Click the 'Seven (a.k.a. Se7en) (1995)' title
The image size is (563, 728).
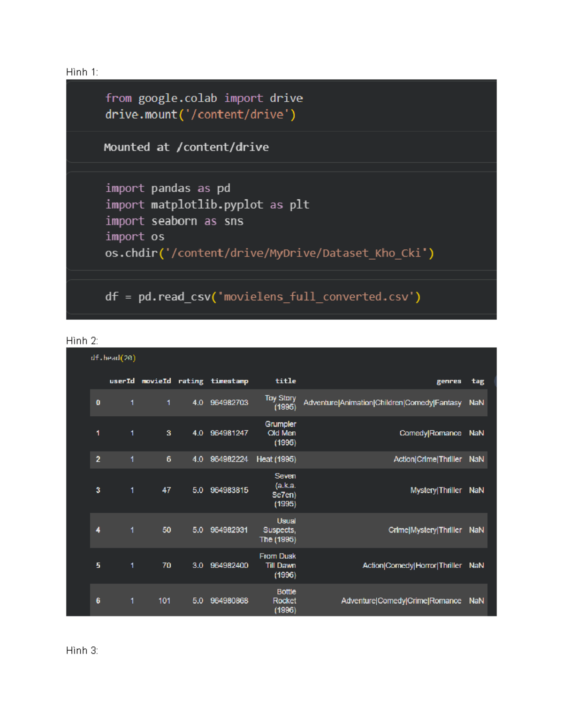[x=284, y=490]
